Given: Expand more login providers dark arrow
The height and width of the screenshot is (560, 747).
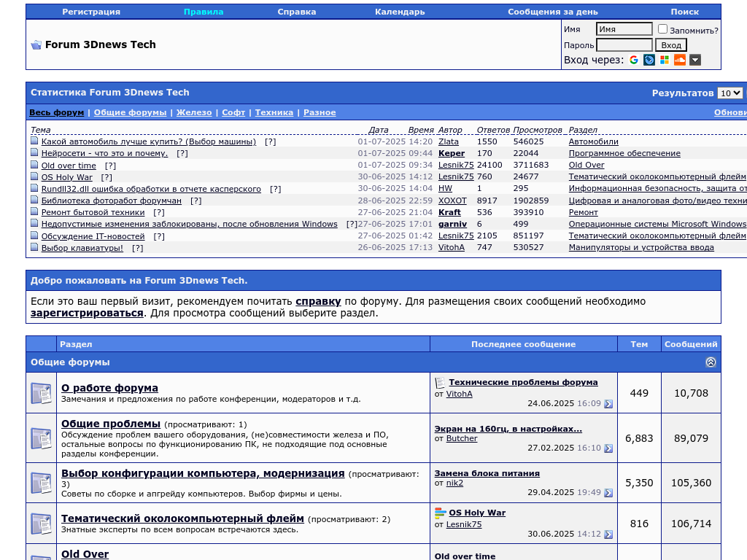Looking at the screenshot, I should click(695, 60).
